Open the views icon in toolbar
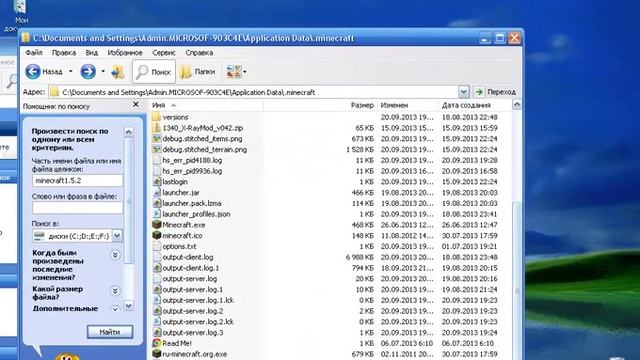Viewport: 640px width, 360px height. click(234, 72)
